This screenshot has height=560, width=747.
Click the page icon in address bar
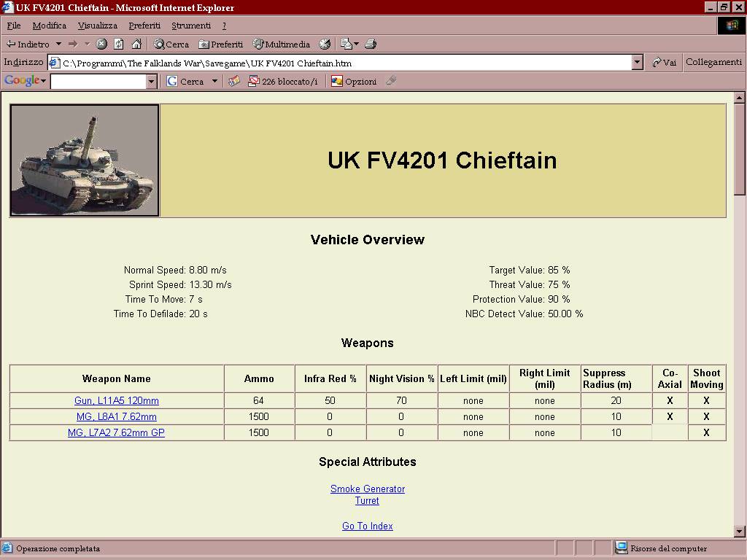pyautogui.click(x=55, y=63)
